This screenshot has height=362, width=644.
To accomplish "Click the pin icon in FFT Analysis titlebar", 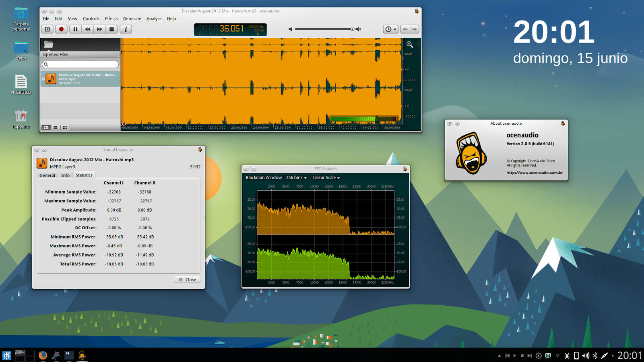I will (x=405, y=169).
